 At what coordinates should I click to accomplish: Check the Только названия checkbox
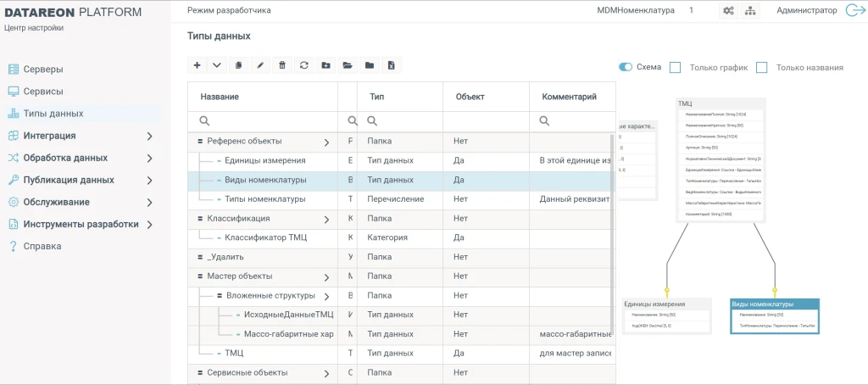pos(761,67)
